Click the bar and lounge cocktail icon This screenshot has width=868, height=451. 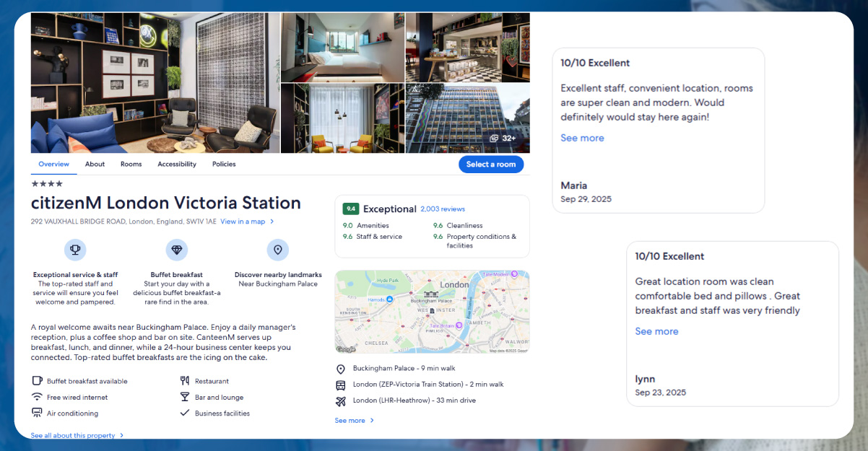[x=185, y=397]
